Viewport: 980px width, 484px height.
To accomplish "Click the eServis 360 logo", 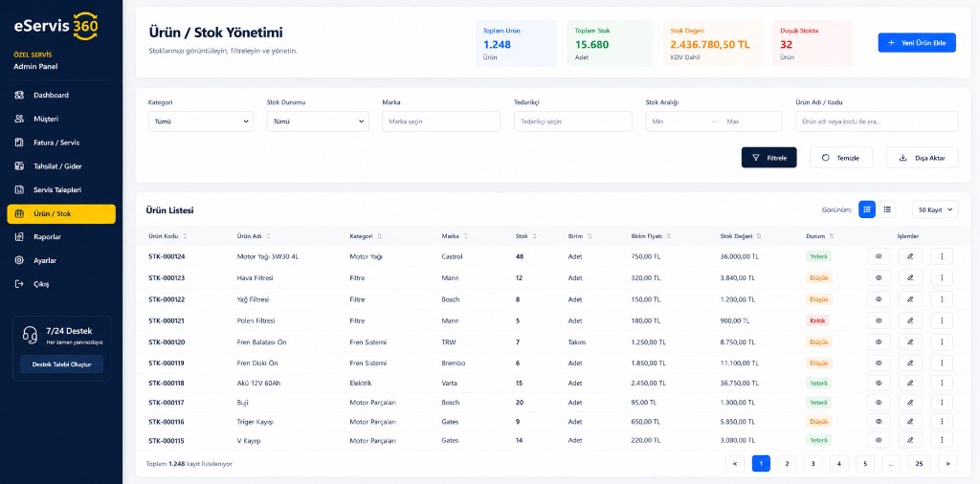I will 56,26.
